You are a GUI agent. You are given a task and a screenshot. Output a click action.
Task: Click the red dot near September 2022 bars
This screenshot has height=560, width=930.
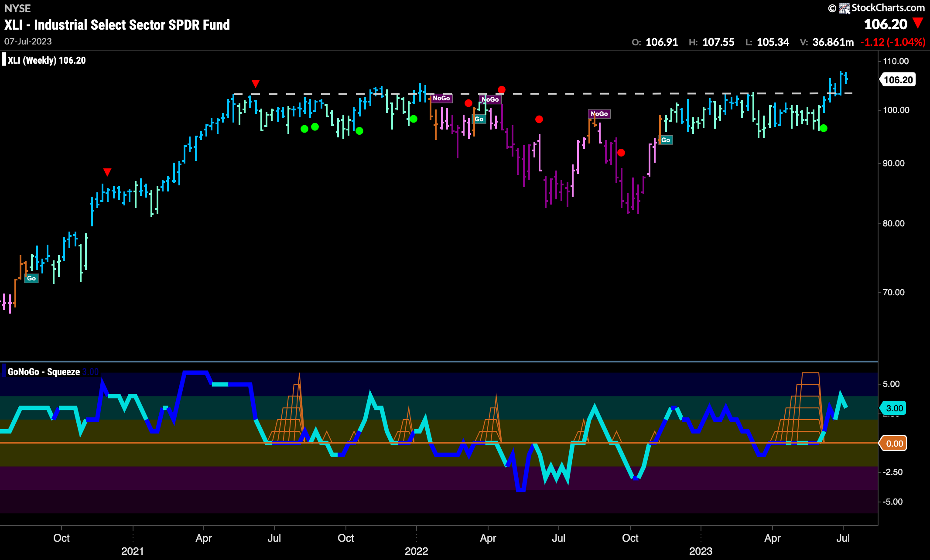(621, 153)
